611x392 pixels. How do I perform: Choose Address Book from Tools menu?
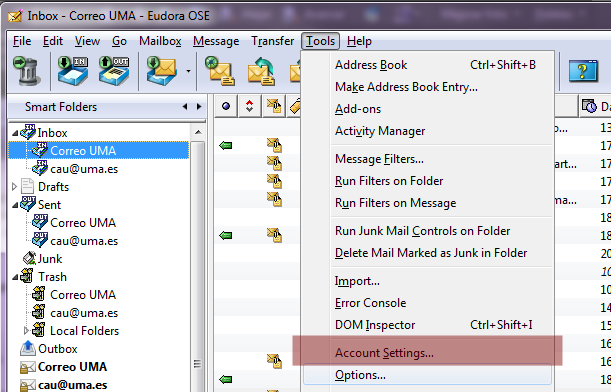click(427, 65)
